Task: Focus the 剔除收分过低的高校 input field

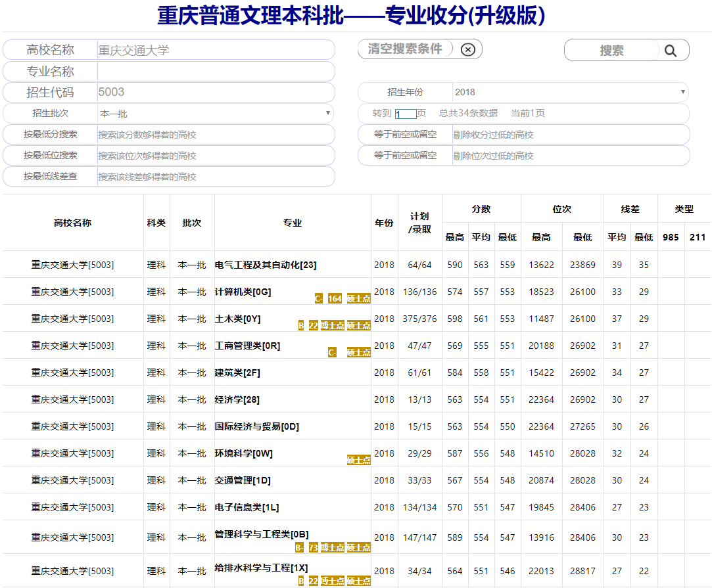Action: point(571,135)
